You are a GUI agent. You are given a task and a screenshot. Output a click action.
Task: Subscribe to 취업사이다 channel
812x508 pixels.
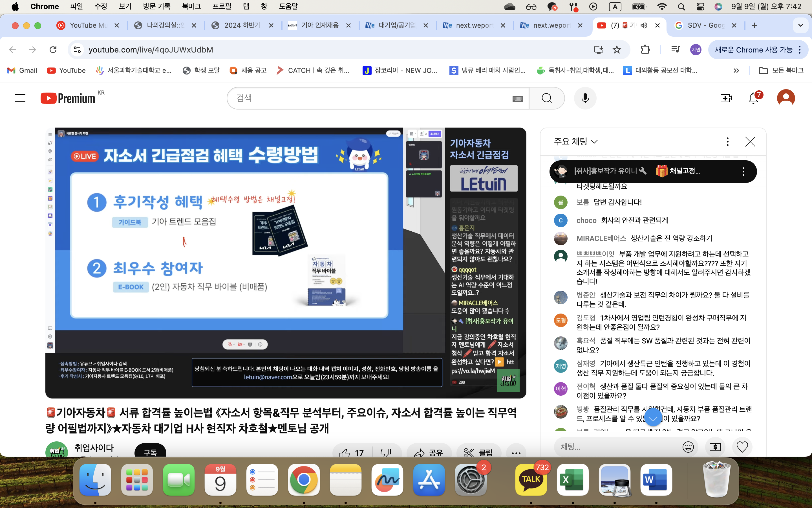tap(150, 451)
